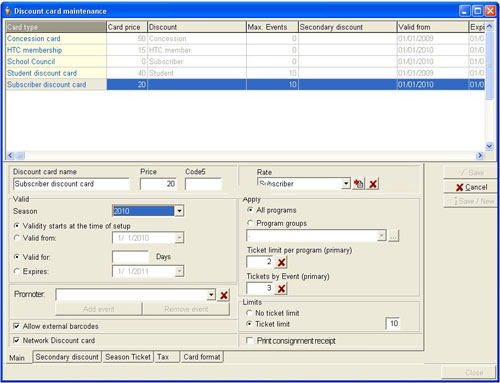Open the Expires date dropdown
The image size is (500, 383).
point(179,271)
